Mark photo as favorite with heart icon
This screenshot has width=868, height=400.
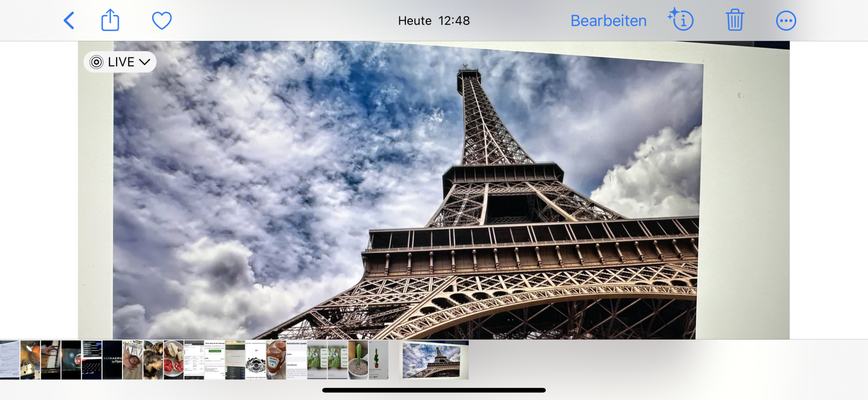click(162, 21)
